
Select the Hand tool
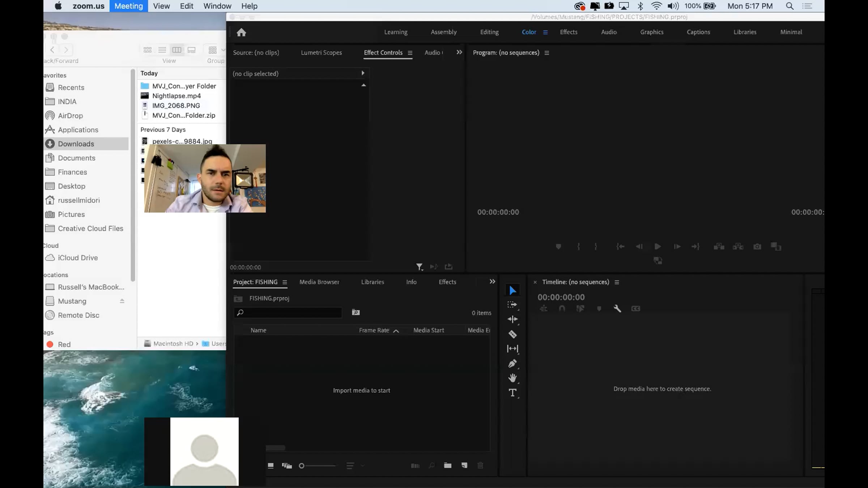tap(512, 378)
